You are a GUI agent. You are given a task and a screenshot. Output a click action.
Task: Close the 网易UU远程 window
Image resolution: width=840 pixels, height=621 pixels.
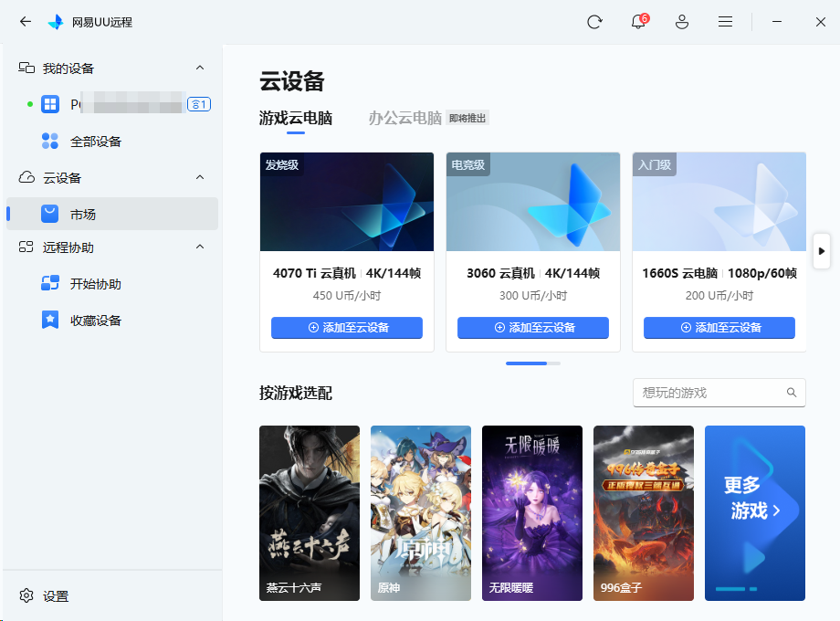coord(821,22)
